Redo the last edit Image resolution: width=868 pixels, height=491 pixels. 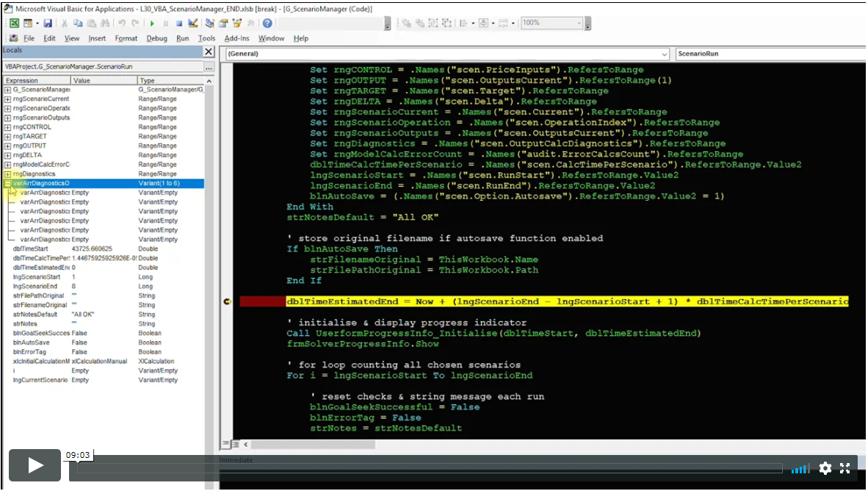(135, 23)
